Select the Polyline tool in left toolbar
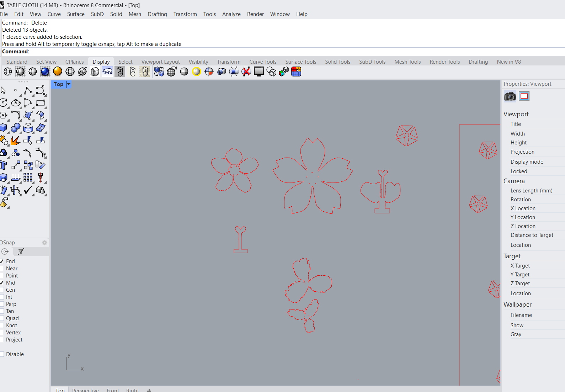This screenshot has height=392, width=565. (28, 91)
